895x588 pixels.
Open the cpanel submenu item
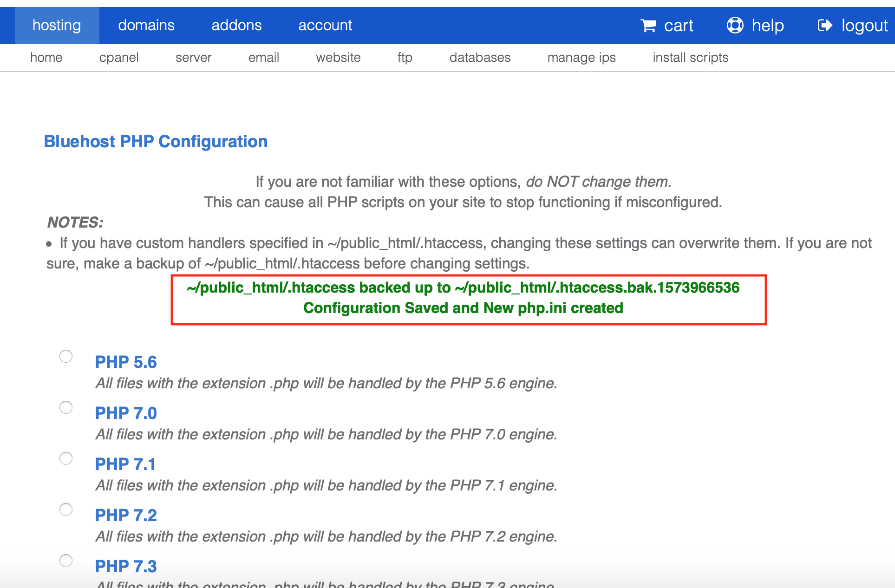[119, 57]
